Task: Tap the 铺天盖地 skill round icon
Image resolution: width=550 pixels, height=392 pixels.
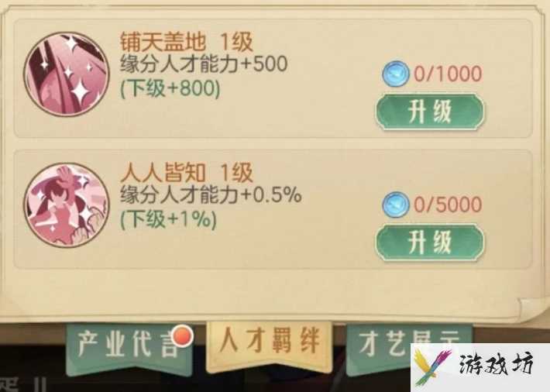Action: pyautogui.click(x=67, y=74)
